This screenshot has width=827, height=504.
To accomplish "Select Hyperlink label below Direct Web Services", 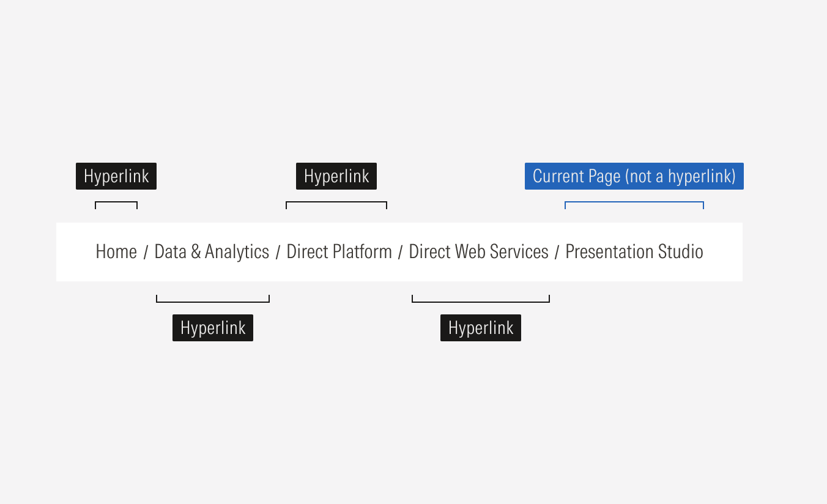I will 481,328.
